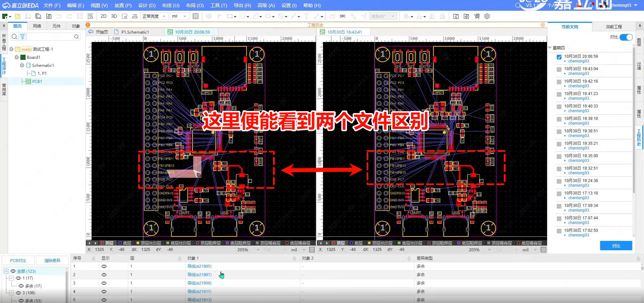Click the filter funnel icon
Viewport: 644px width, 303px height.
pos(22,37)
